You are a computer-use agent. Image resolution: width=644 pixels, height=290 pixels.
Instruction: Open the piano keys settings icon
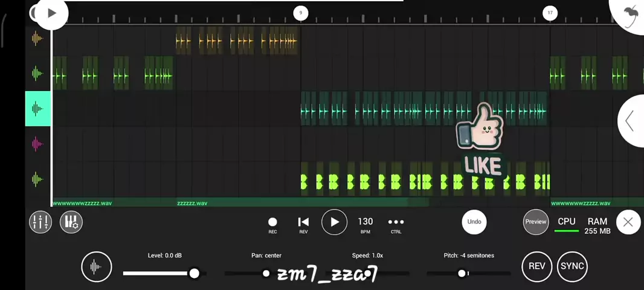click(71, 222)
